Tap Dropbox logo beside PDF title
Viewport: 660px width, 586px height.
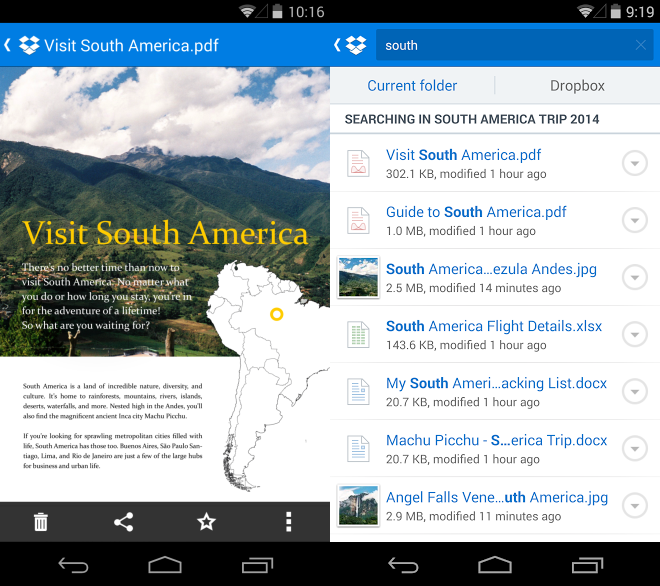pos(29,45)
